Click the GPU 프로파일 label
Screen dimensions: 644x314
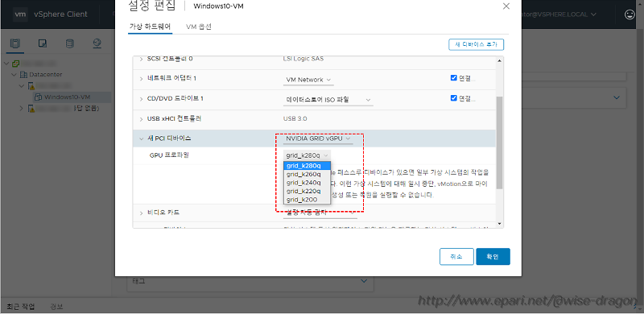tap(169, 155)
